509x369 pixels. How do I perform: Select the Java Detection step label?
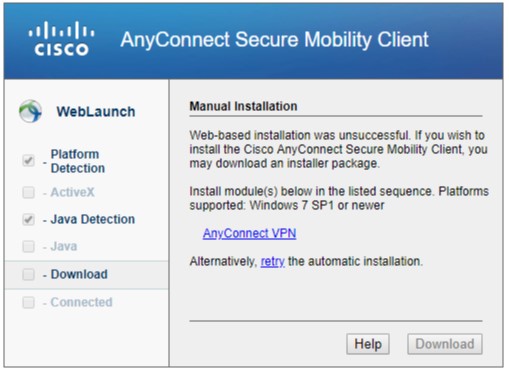point(93,219)
